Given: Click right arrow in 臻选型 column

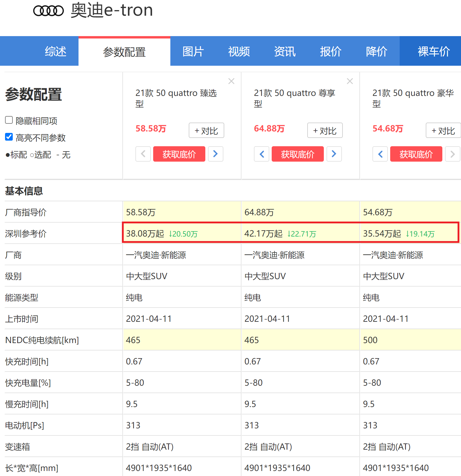Looking at the screenshot, I should click(215, 154).
